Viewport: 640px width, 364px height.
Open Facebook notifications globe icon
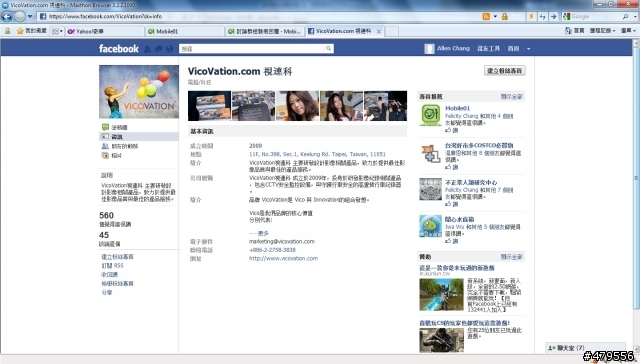click(169, 49)
